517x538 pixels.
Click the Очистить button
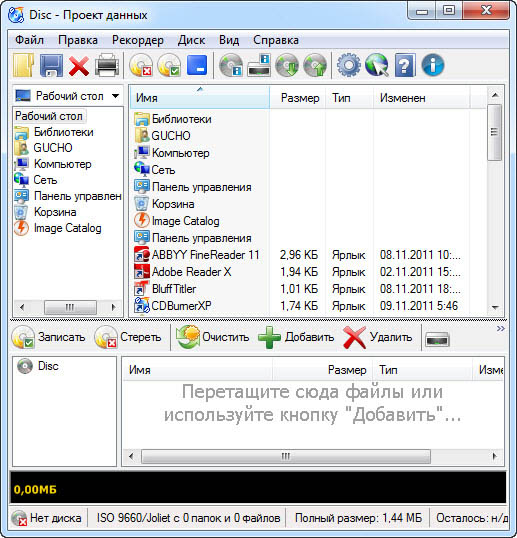(213, 337)
